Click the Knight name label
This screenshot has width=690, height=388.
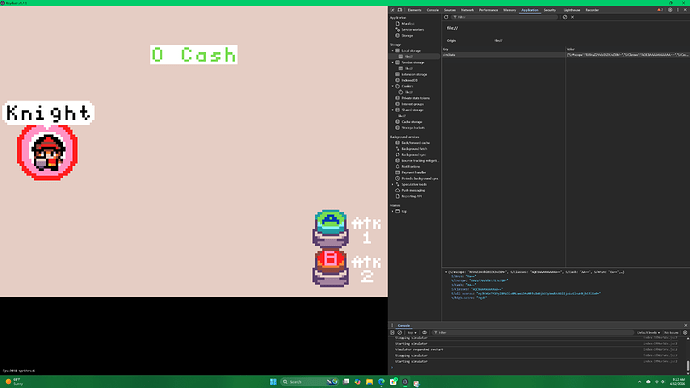(x=48, y=113)
